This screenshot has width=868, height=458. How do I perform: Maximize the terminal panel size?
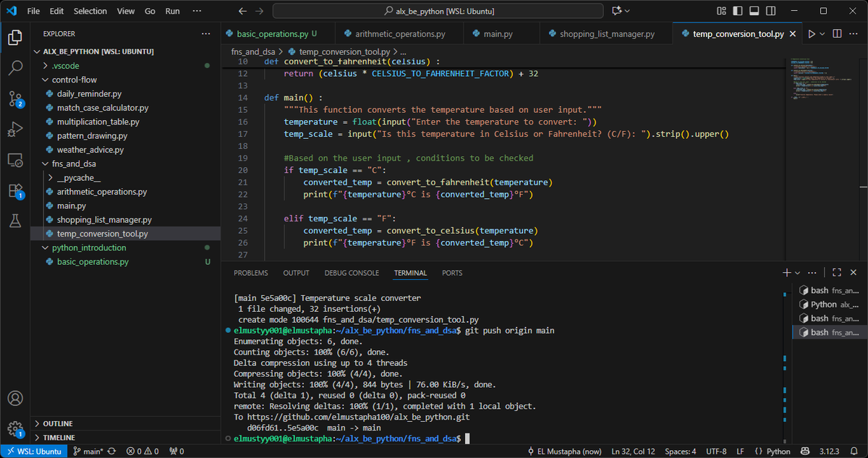pyautogui.click(x=837, y=273)
